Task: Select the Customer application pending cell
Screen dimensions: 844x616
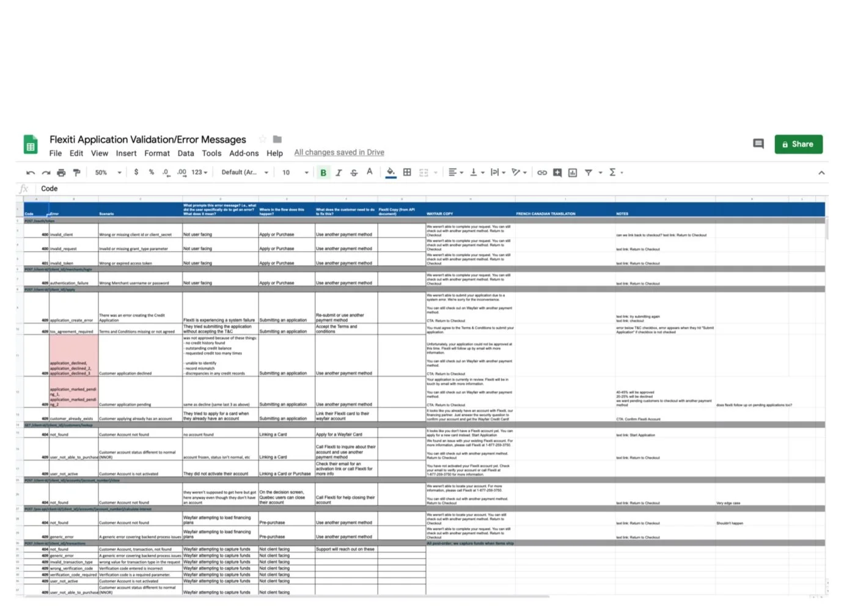Action: pyautogui.click(x=141, y=392)
